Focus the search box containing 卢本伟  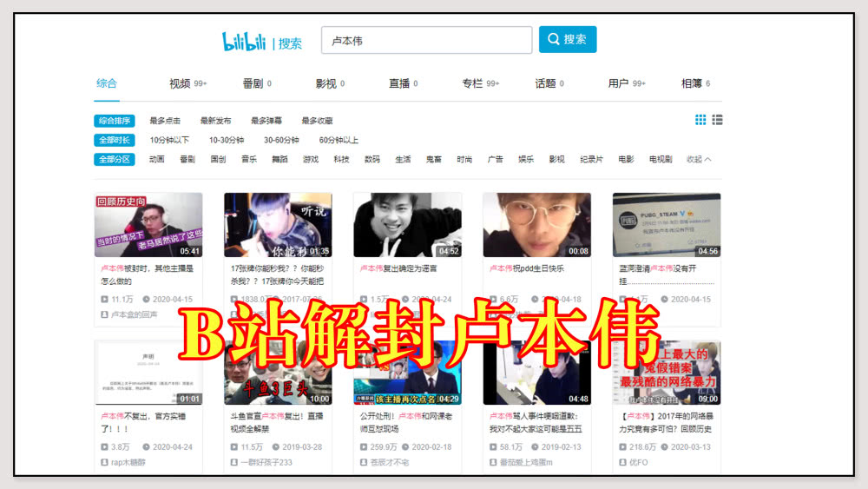point(426,41)
